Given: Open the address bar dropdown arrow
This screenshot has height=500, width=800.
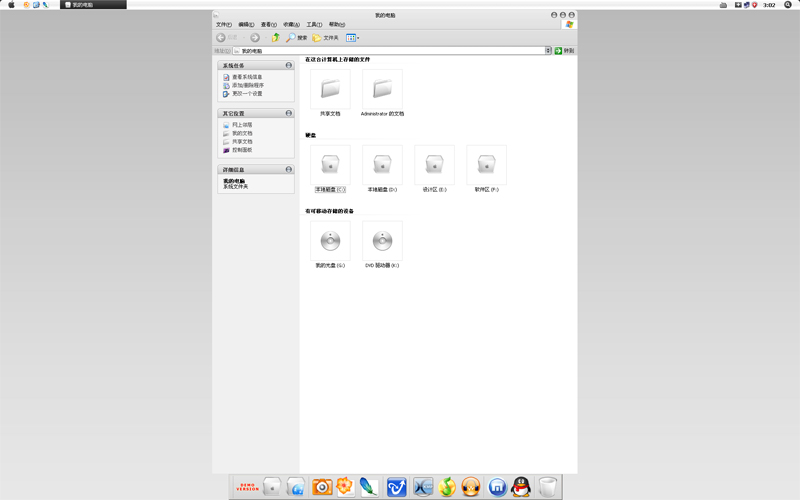Looking at the screenshot, I should click(548, 50).
